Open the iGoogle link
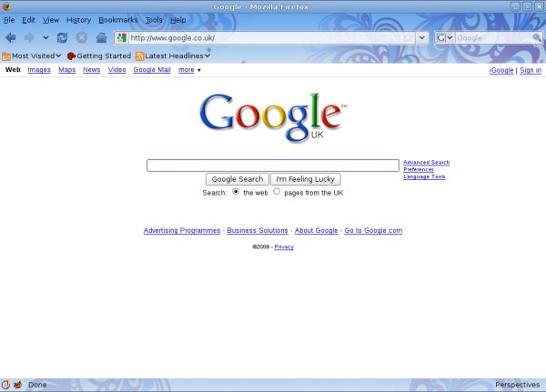The image size is (546, 392). point(501,70)
